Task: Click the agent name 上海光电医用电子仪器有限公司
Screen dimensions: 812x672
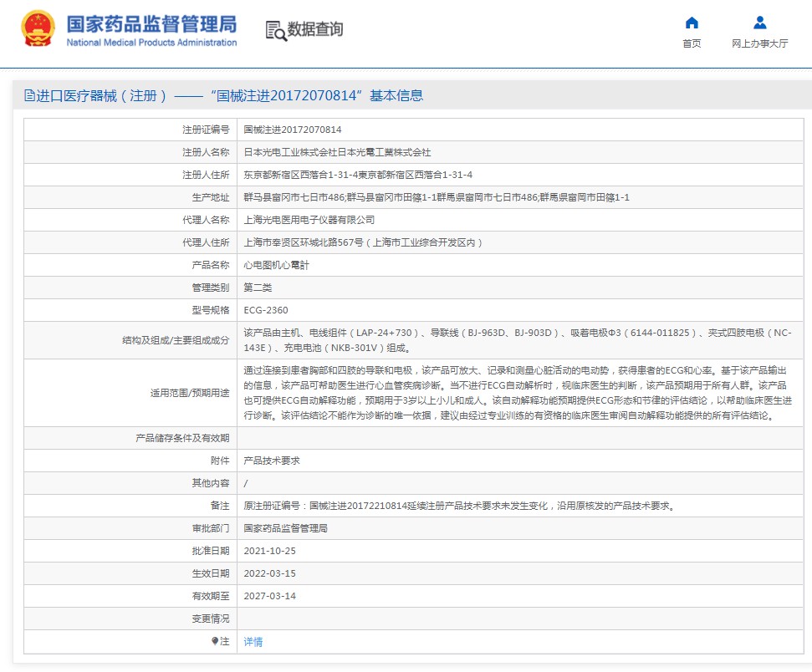Action: (309, 220)
